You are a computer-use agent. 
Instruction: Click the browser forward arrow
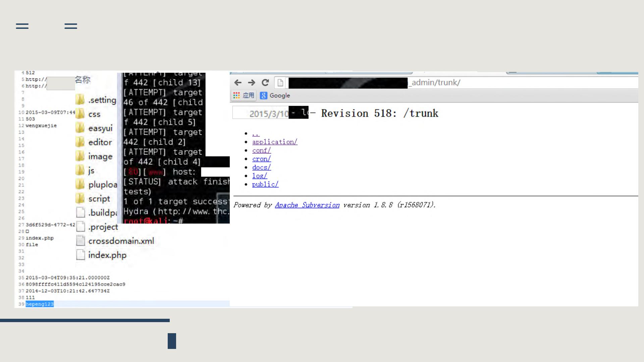tap(252, 82)
